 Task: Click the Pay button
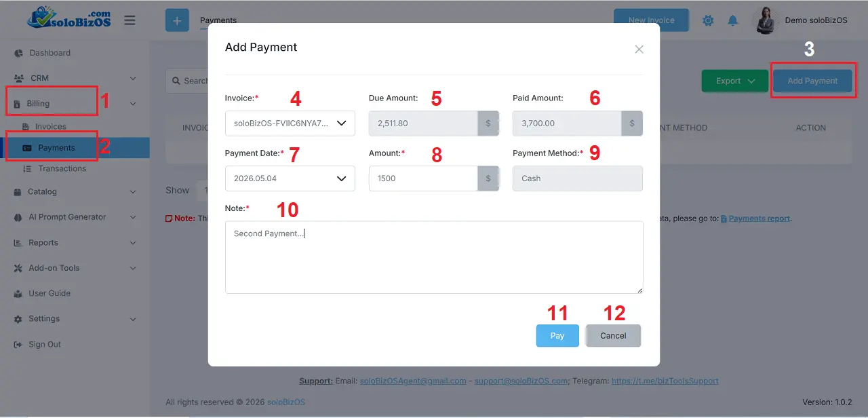pos(557,336)
